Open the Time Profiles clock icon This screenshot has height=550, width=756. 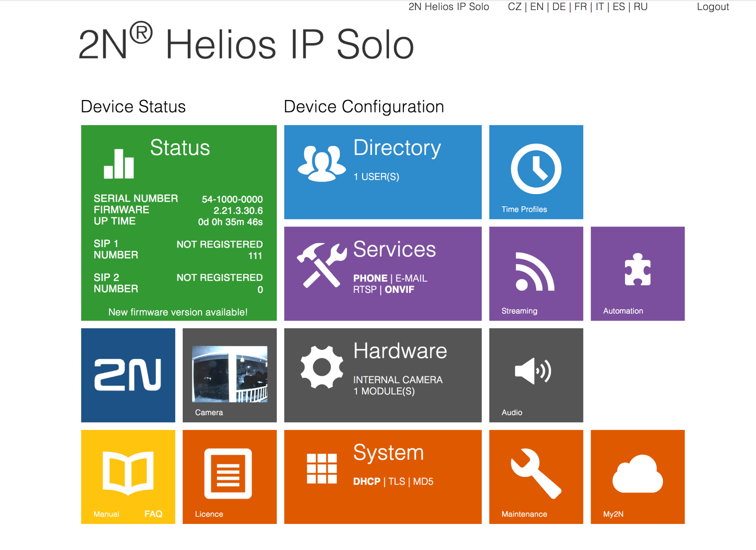point(536,169)
